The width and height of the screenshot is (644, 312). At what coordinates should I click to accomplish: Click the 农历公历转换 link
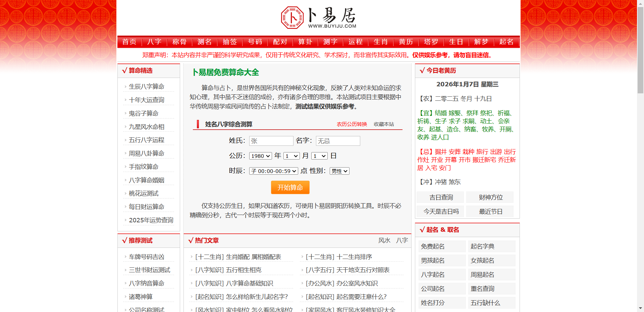[351, 124]
